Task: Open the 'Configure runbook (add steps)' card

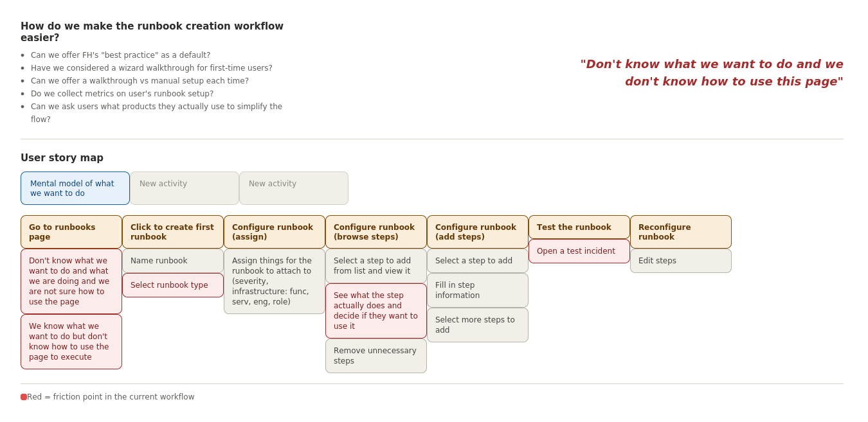Action: [478, 232]
